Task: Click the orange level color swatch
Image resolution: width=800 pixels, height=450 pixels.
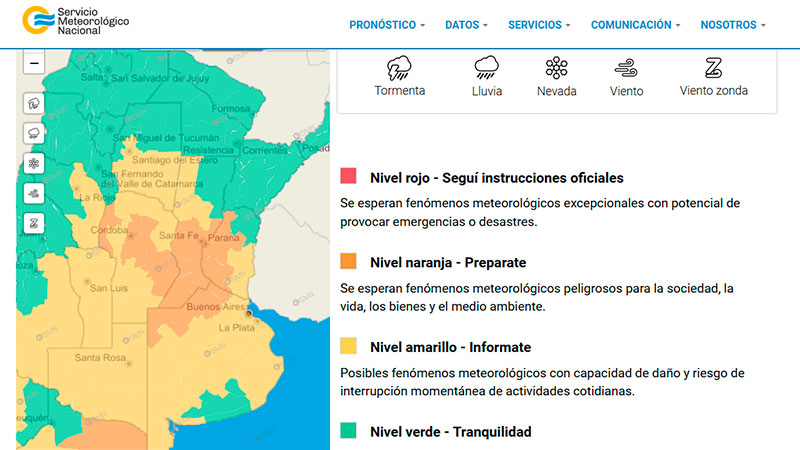Action: pyautogui.click(x=348, y=261)
